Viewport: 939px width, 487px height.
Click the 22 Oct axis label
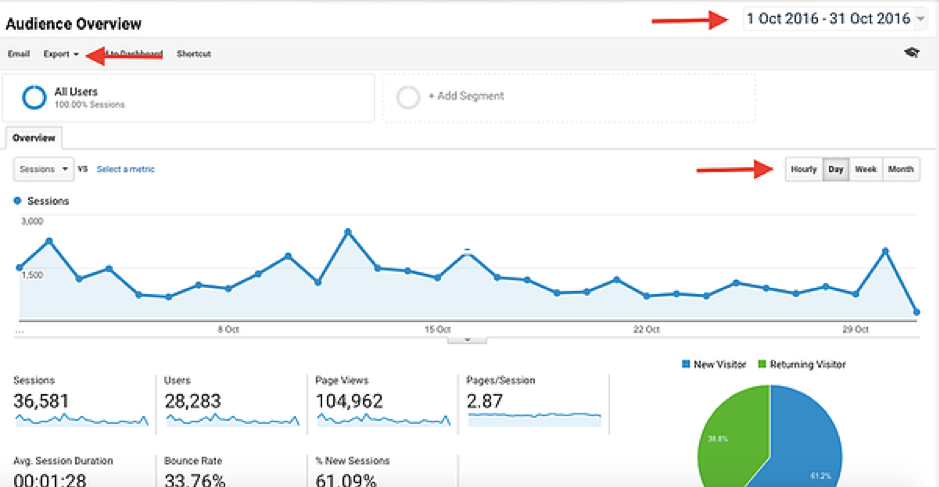coord(647,329)
